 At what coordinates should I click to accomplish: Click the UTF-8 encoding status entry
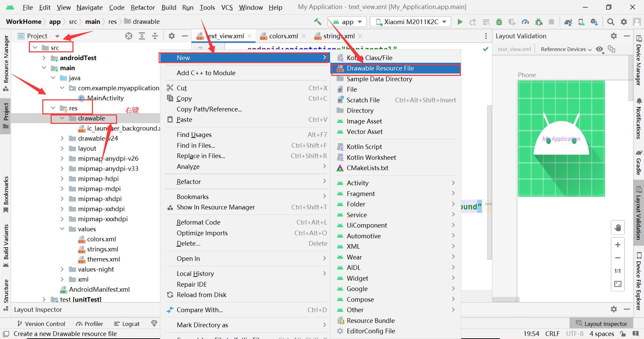point(575,334)
